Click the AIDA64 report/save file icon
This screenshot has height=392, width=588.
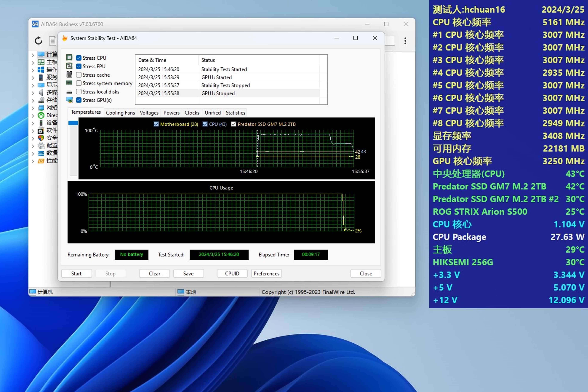click(x=52, y=40)
